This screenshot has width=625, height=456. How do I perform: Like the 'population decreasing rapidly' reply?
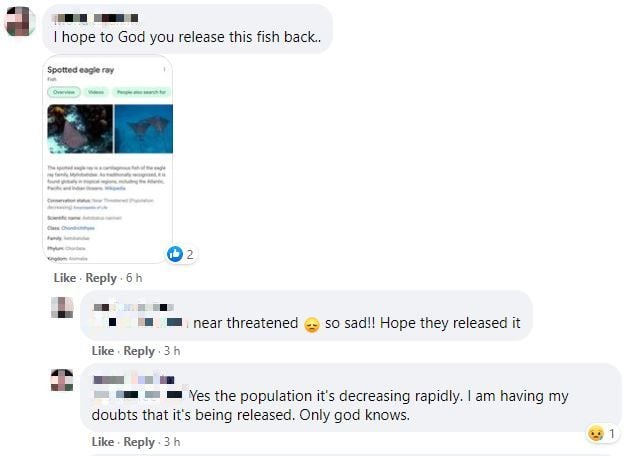(103, 442)
